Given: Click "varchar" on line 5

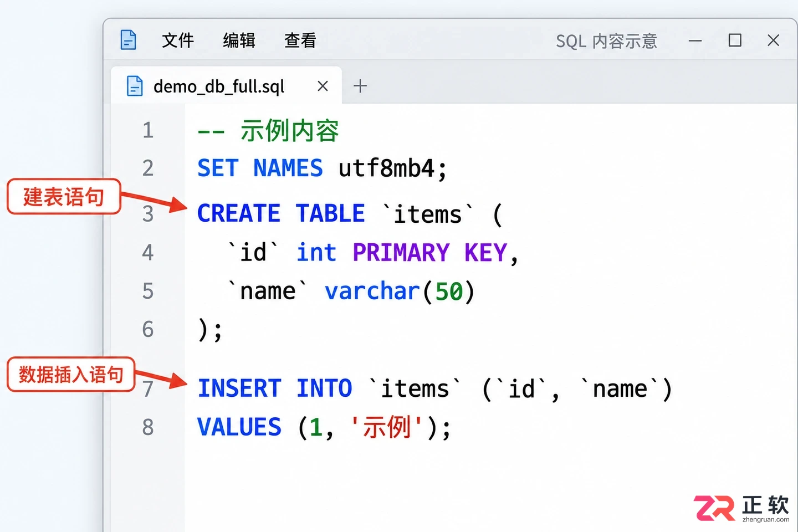Looking at the screenshot, I should 372,291.
